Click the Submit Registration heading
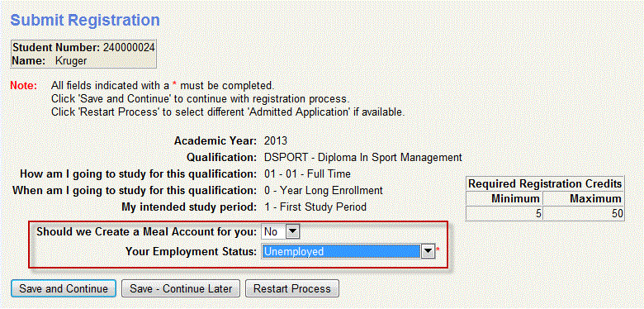Screen dimensions: 644x309 [85, 20]
